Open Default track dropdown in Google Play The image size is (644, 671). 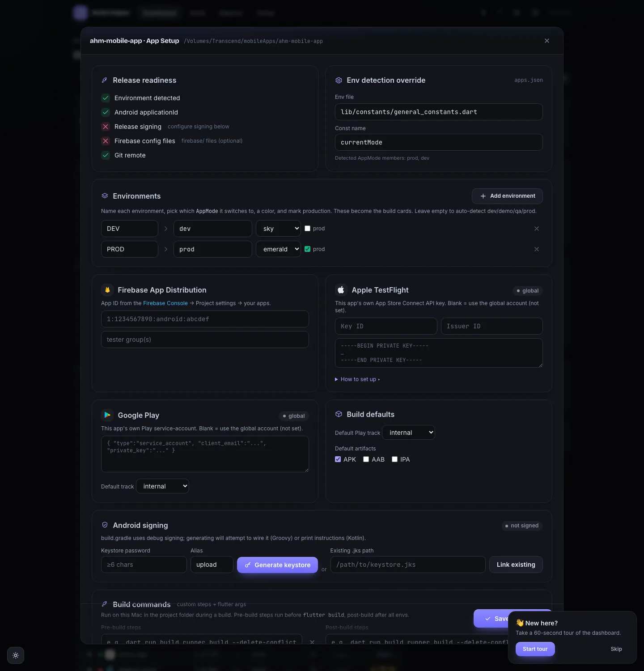point(162,486)
